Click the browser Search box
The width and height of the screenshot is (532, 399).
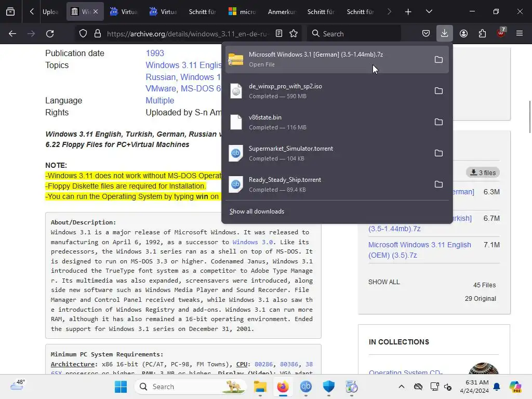coord(354,34)
